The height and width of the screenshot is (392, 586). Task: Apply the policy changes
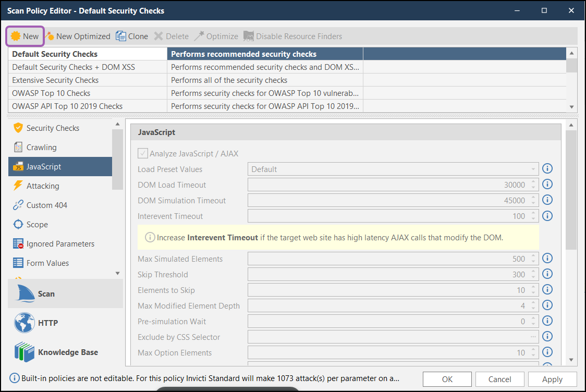coord(552,379)
